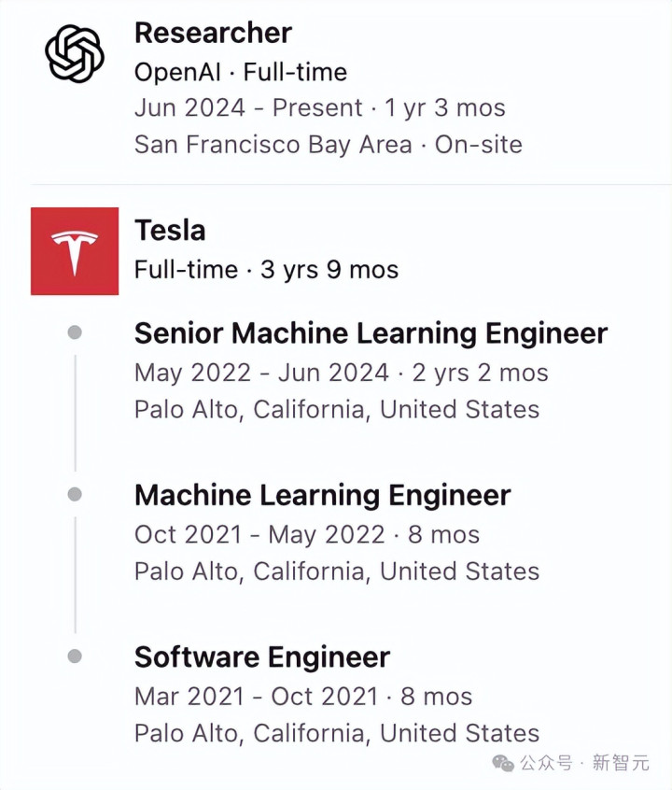Open the Senior Machine Learning Engineer title
This screenshot has height=790, width=672.
[x=371, y=333]
